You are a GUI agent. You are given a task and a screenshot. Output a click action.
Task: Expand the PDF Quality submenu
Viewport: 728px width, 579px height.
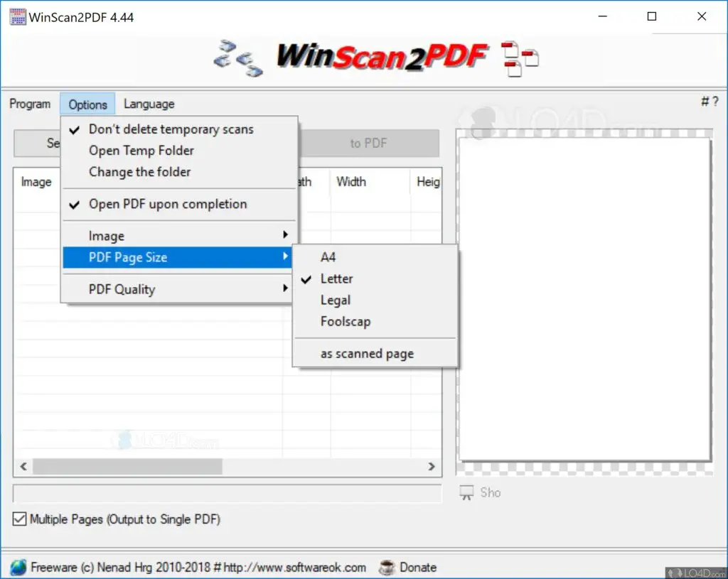[178, 290]
